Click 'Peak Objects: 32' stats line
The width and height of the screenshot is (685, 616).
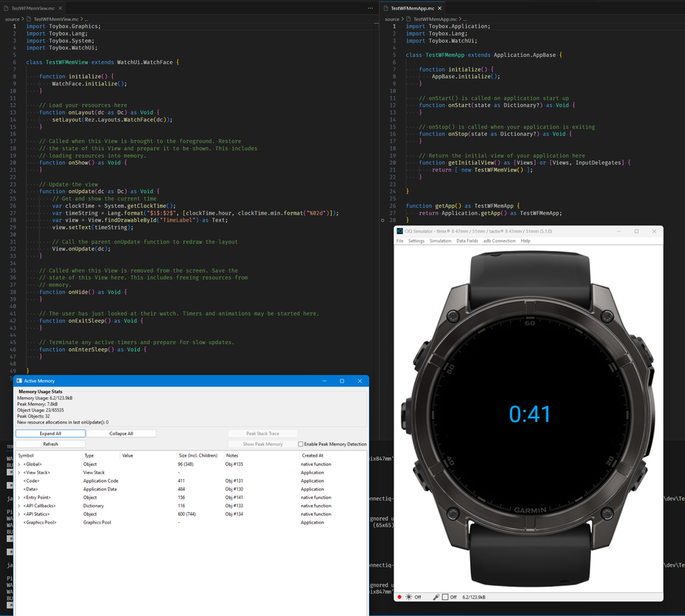point(33,416)
